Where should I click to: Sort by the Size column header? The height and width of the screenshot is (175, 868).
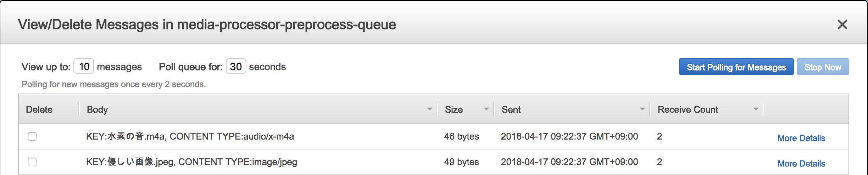pos(454,109)
